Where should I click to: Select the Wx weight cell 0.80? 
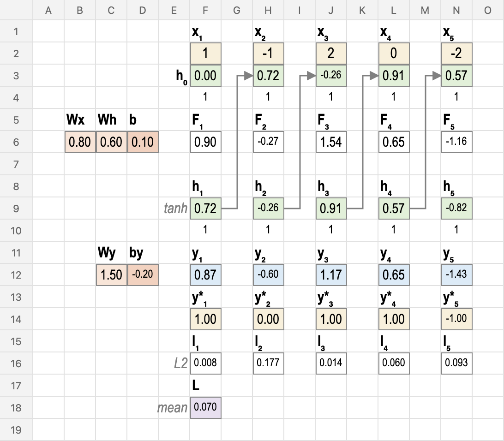pyautogui.click(x=80, y=142)
